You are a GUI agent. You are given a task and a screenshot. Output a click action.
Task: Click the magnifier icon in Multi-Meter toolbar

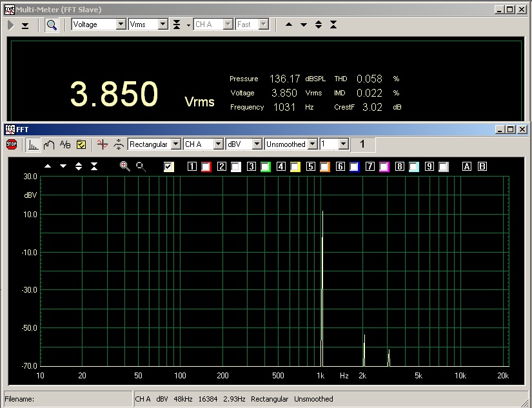(51, 24)
